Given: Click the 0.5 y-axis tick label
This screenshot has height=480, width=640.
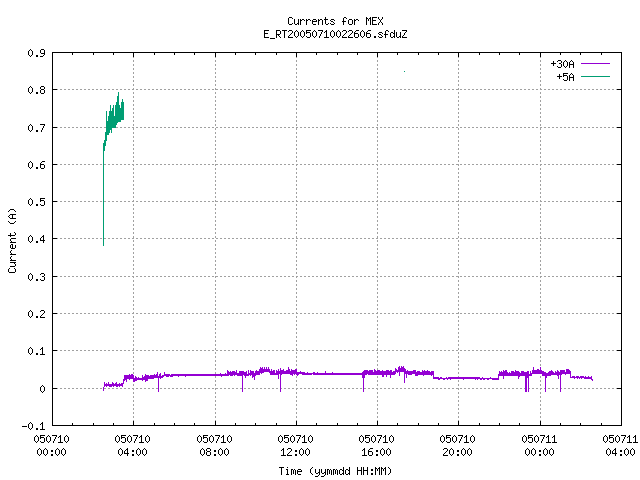Looking at the screenshot, I should click(x=36, y=202).
